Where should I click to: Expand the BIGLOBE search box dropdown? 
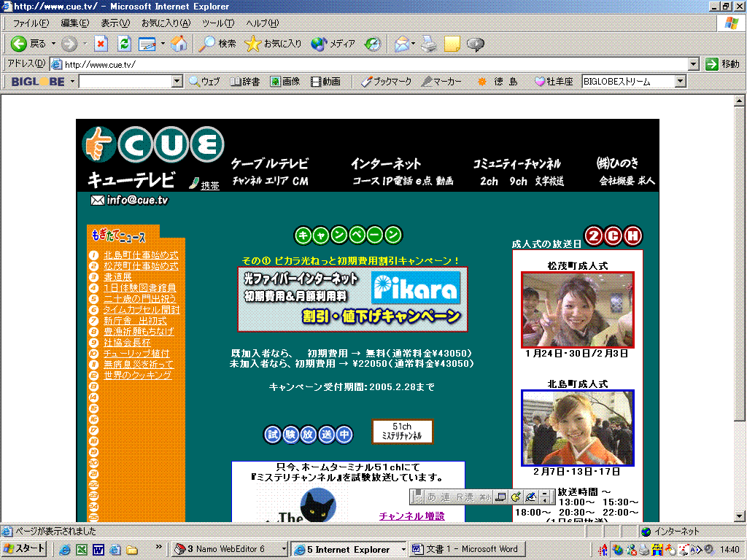[x=177, y=82]
